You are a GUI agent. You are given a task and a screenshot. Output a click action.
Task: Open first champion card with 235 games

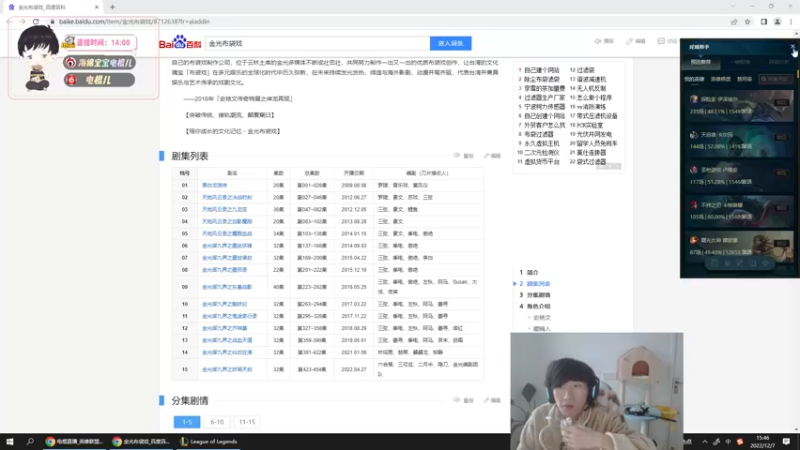coord(739,106)
